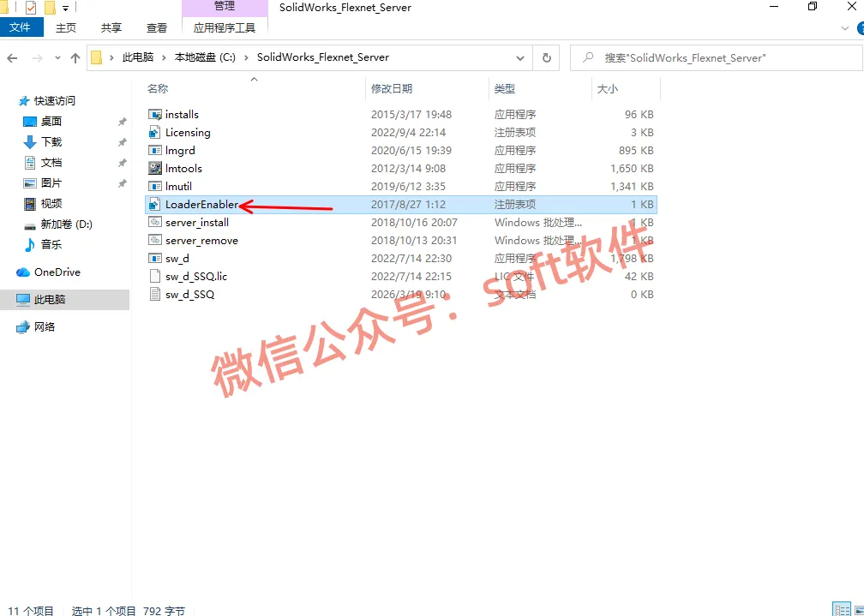Select the file name server_install

pyautogui.click(x=197, y=223)
